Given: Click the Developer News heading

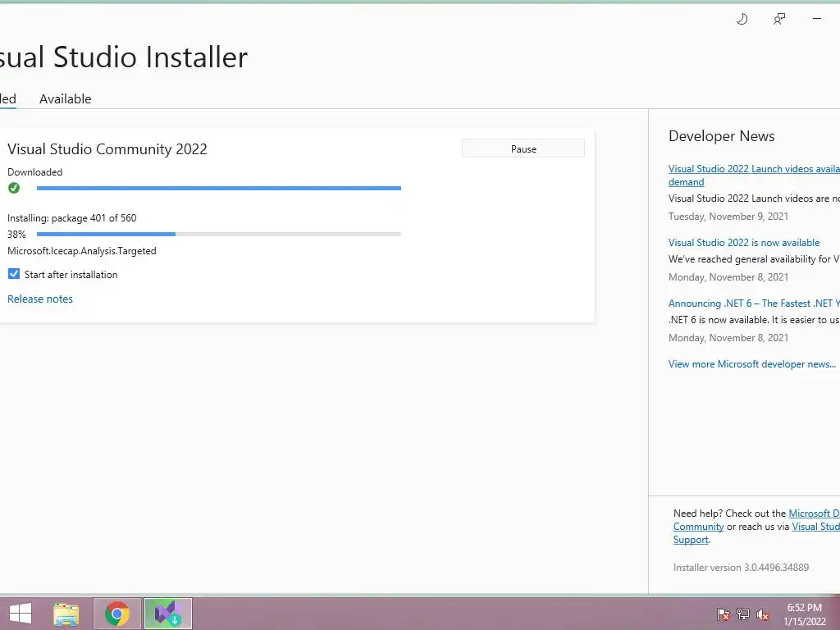Looking at the screenshot, I should [722, 136].
